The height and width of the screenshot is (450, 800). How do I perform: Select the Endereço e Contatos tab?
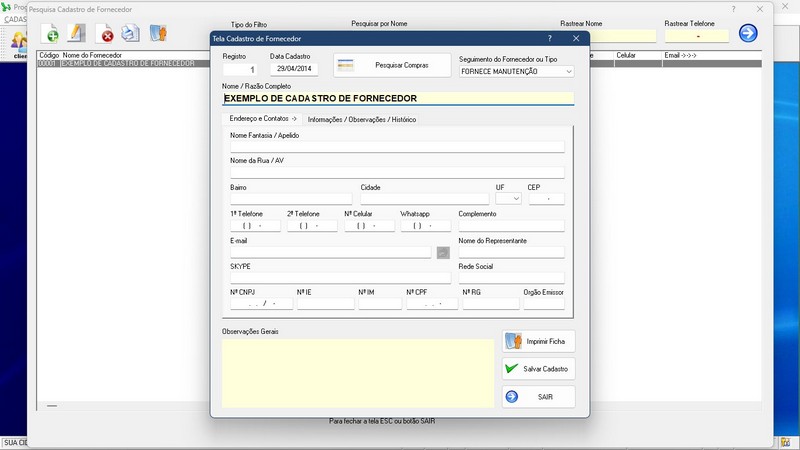(x=263, y=119)
